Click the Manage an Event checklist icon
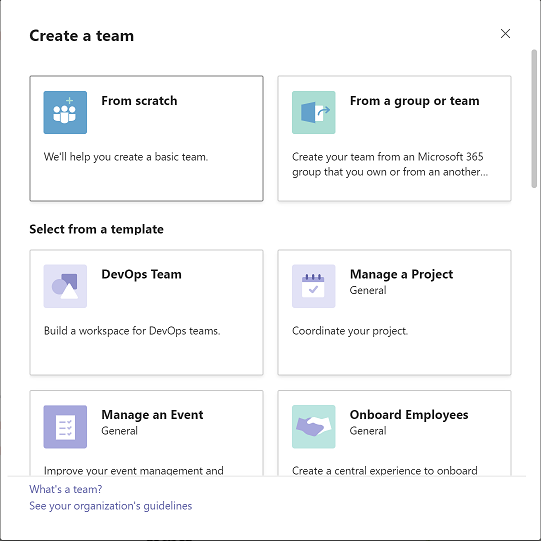The width and height of the screenshot is (541, 541). click(65, 427)
